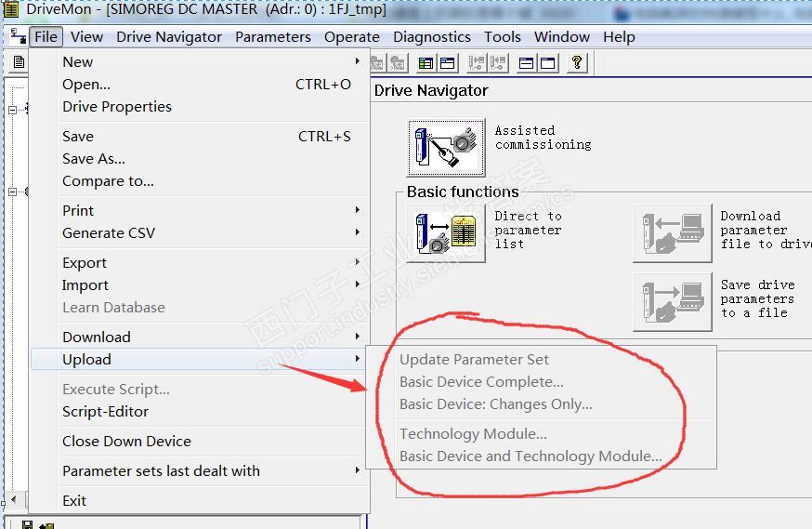Screen dimensions: 812x529
Task: Click Execute Script... menu entry
Action: pyautogui.click(x=200, y=390)
